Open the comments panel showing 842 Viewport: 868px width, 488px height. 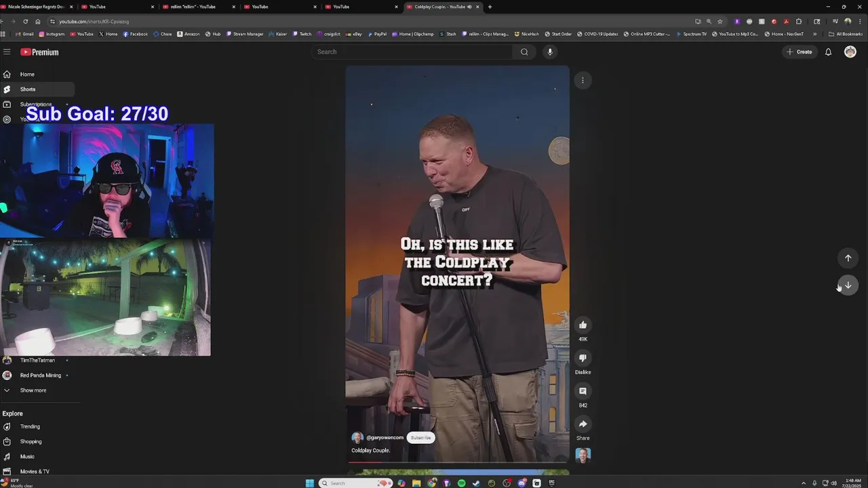click(583, 391)
